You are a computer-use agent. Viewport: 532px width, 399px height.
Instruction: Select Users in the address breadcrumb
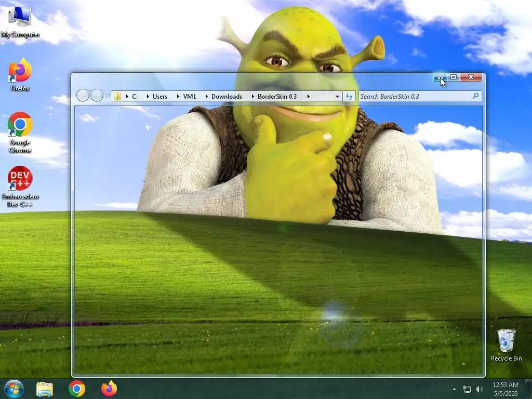(x=160, y=96)
